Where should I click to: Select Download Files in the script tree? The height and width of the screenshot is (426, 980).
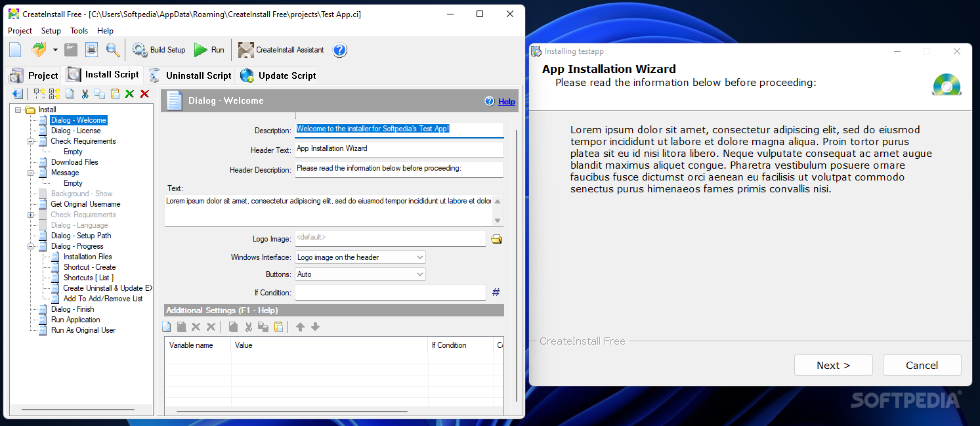pos(74,162)
